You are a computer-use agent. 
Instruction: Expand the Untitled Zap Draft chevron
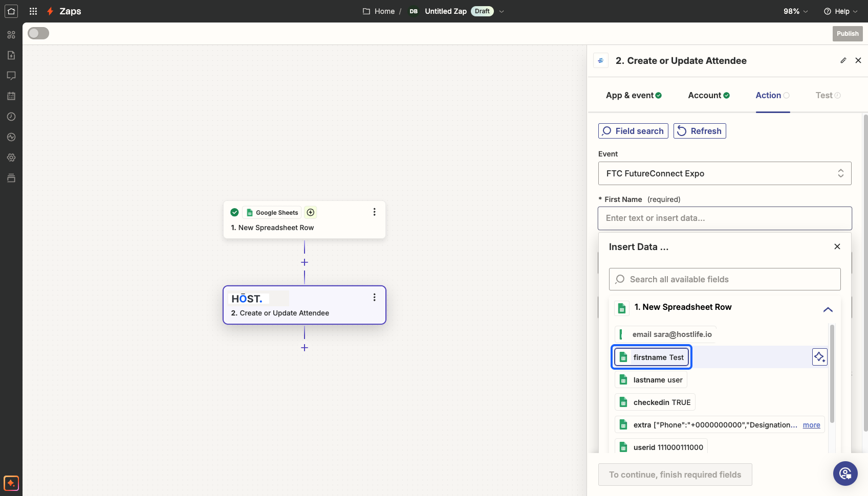pos(502,11)
